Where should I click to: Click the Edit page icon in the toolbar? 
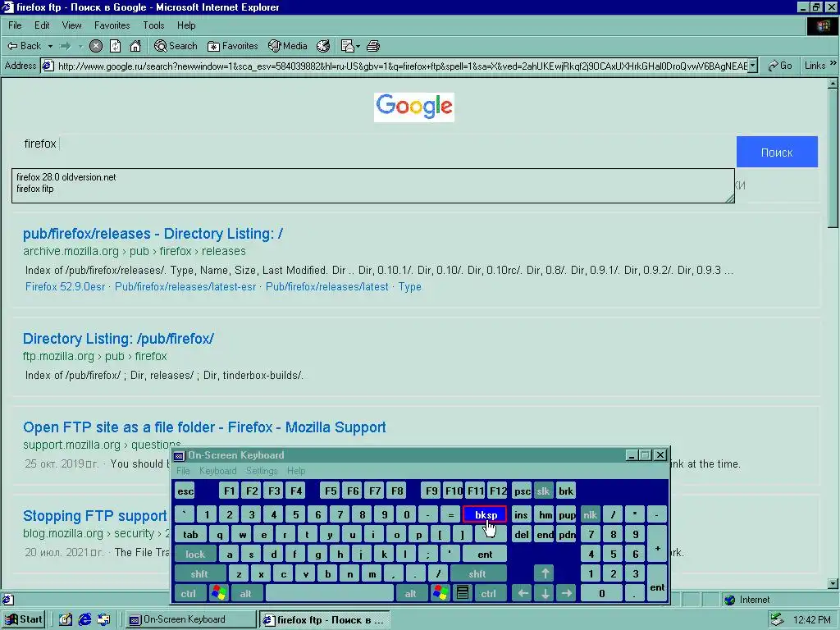click(x=347, y=46)
